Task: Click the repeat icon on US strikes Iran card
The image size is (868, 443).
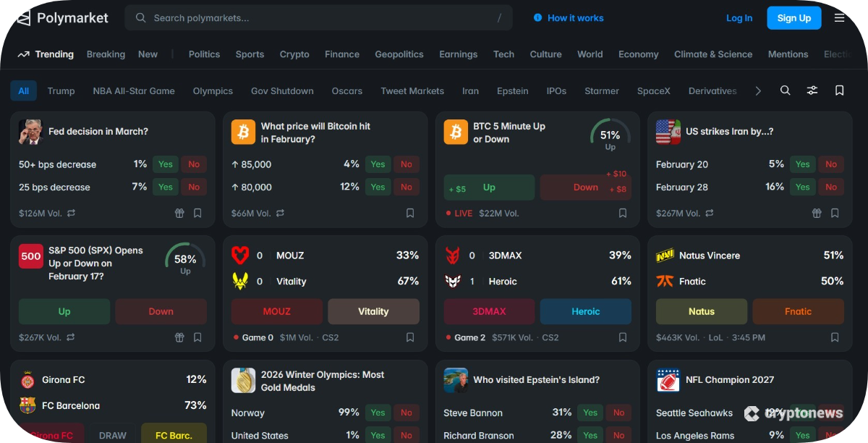Action: click(x=709, y=214)
